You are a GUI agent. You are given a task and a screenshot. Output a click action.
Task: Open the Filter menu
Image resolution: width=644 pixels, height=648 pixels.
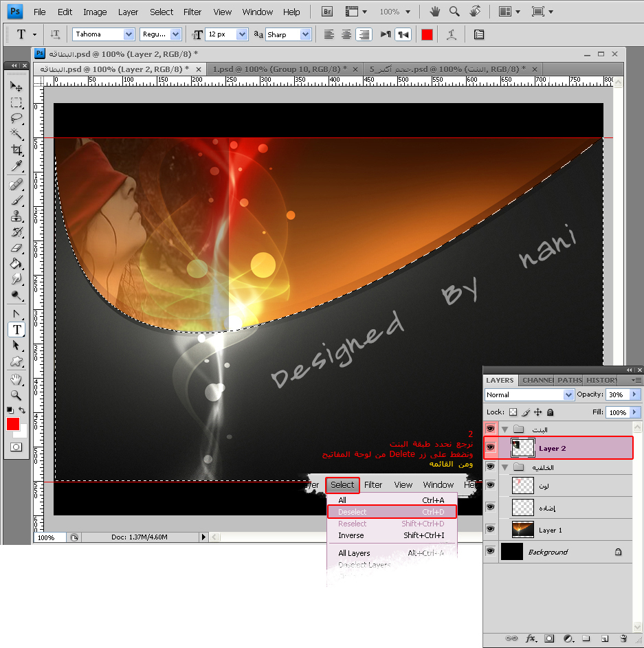[x=192, y=12]
